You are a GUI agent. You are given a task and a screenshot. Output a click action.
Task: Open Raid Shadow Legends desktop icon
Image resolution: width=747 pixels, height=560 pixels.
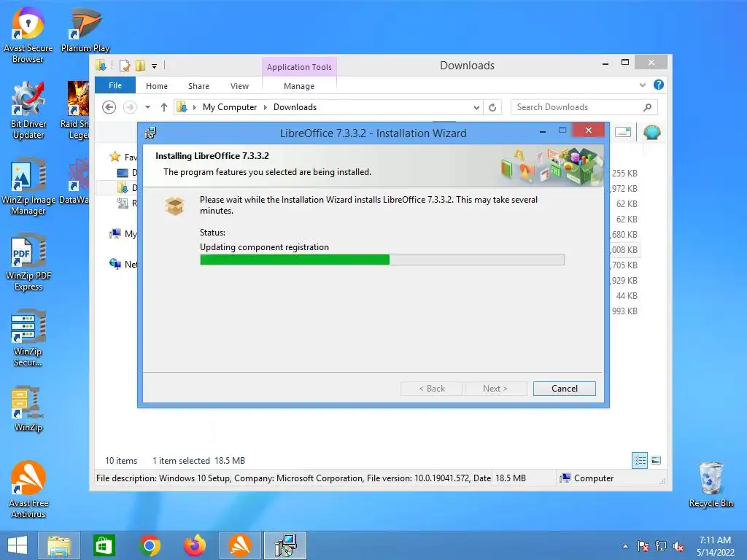pyautogui.click(x=75, y=111)
